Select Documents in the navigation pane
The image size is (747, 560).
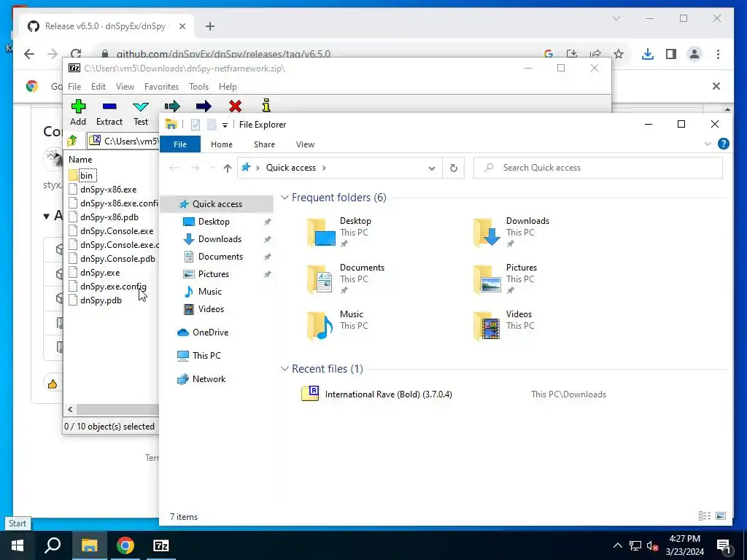point(220,257)
